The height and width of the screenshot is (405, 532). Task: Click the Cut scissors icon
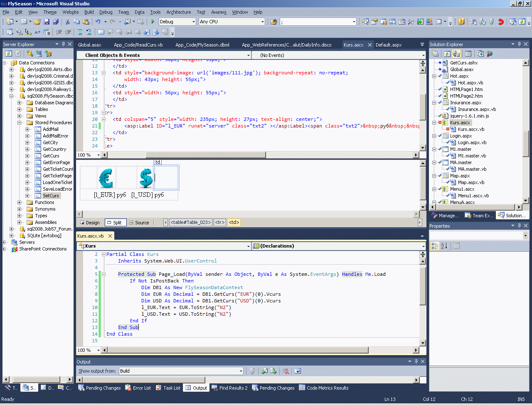(67, 22)
